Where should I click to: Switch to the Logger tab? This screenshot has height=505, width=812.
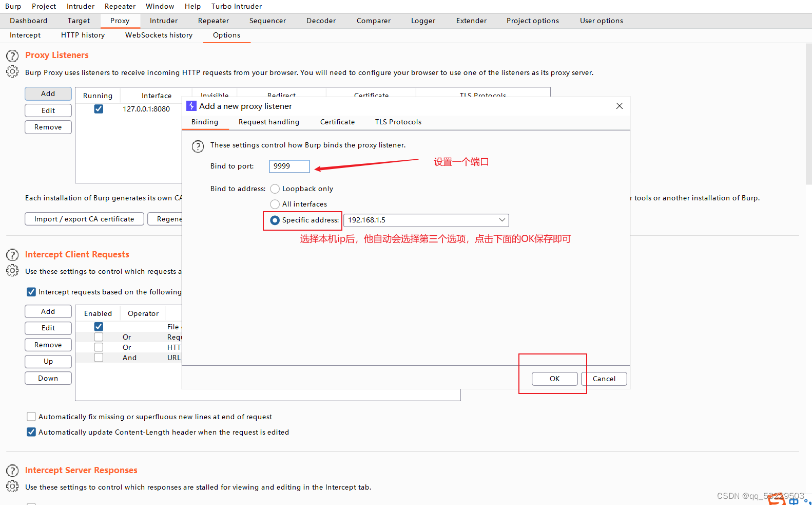click(423, 21)
